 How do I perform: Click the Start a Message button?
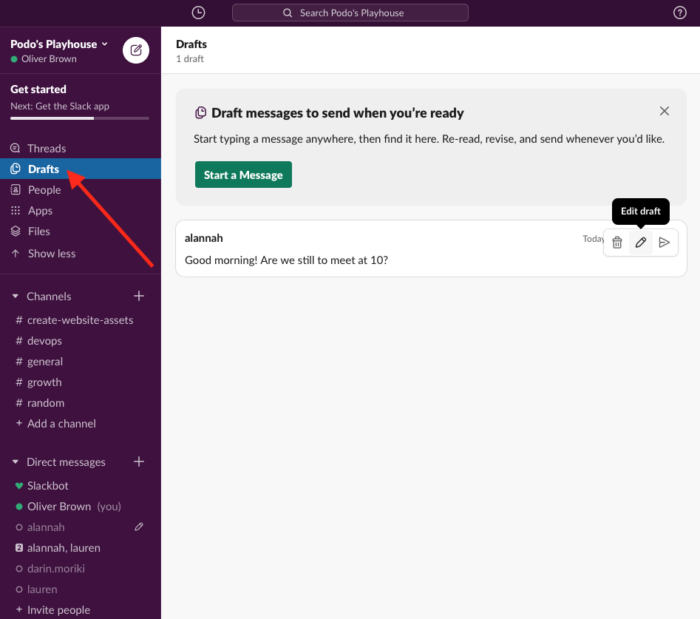tap(243, 175)
